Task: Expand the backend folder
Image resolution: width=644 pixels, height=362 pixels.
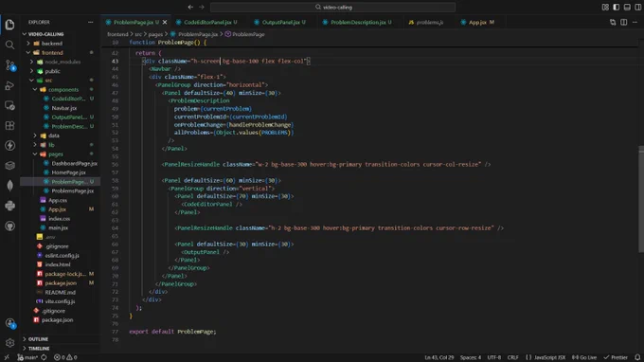Action: coord(28,44)
